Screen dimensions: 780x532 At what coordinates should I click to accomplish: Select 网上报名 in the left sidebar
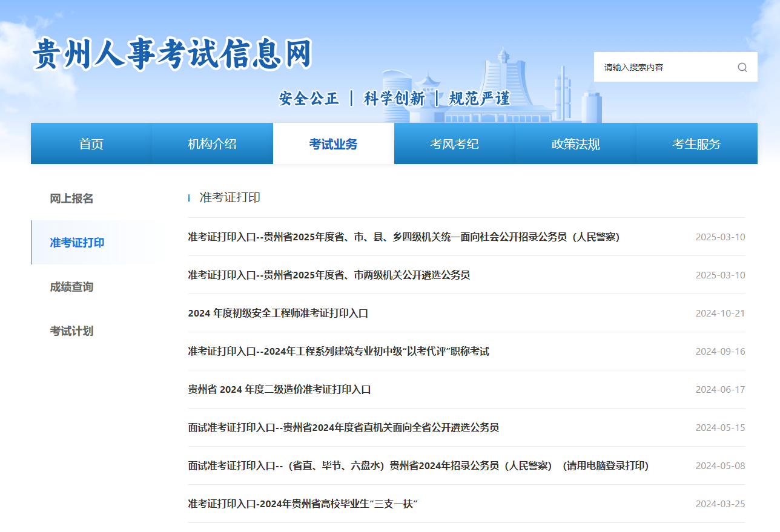pos(71,199)
